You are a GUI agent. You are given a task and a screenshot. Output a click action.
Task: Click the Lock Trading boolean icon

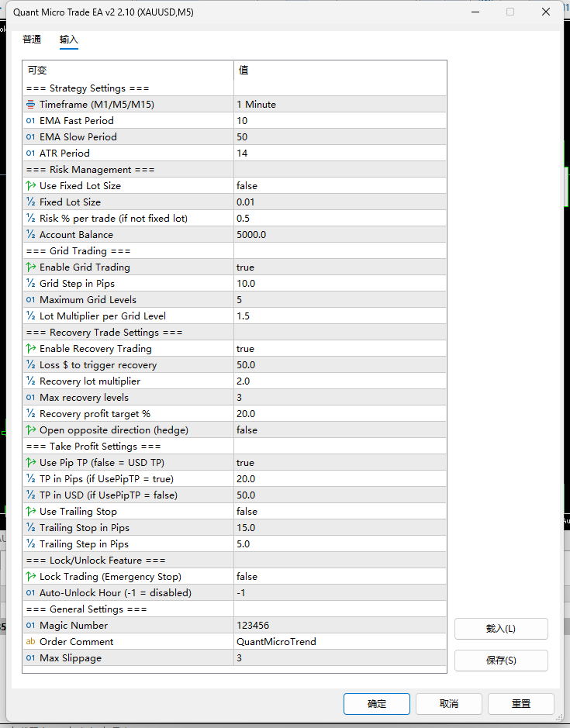(31, 577)
